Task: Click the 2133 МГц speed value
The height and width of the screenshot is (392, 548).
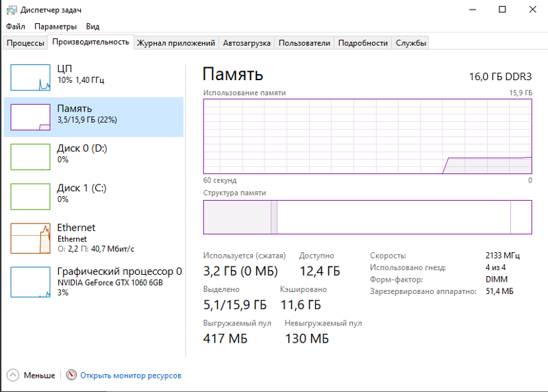Action: pyautogui.click(x=503, y=256)
